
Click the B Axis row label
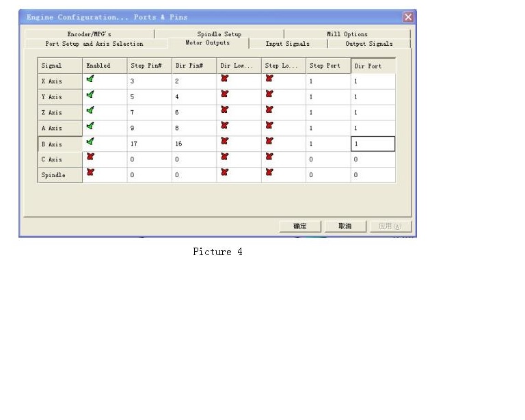pyautogui.click(x=60, y=144)
